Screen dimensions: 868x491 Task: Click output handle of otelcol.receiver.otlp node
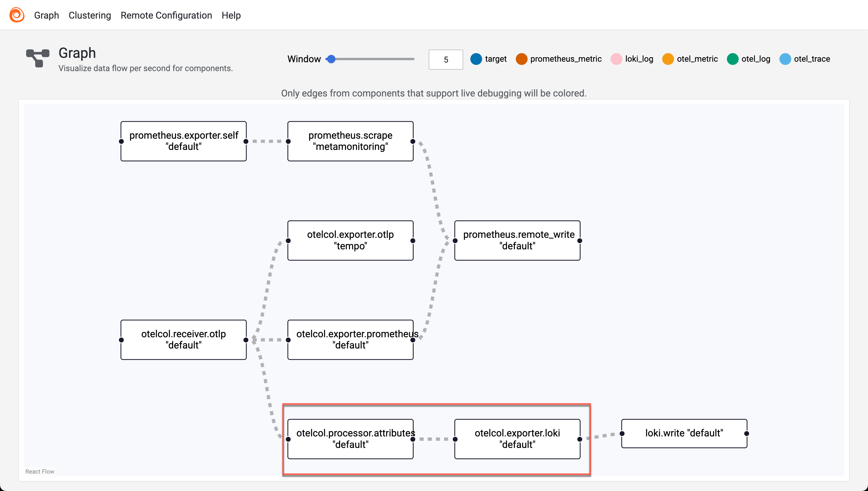coord(246,340)
